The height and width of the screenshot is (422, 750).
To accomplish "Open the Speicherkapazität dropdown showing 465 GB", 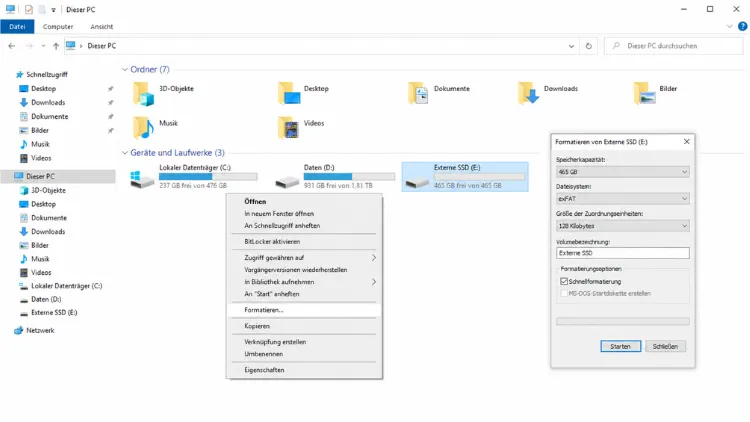I will (622, 172).
